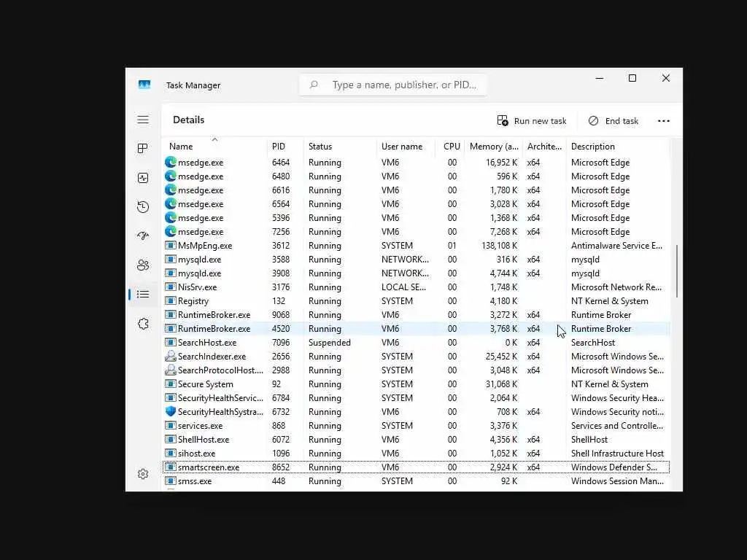
Task: Switch to the Performance page icon
Action: click(143, 178)
